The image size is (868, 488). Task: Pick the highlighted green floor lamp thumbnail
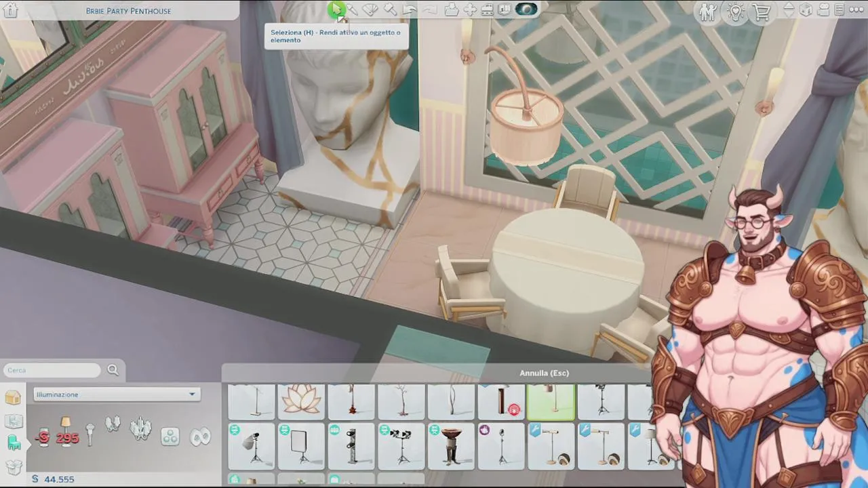point(551,401)
